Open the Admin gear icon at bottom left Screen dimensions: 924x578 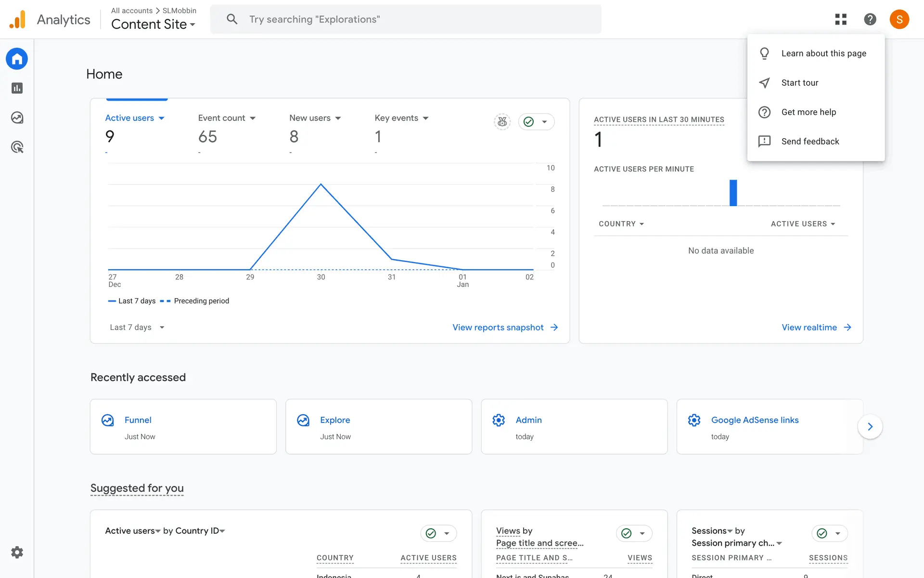coord(17,552)
